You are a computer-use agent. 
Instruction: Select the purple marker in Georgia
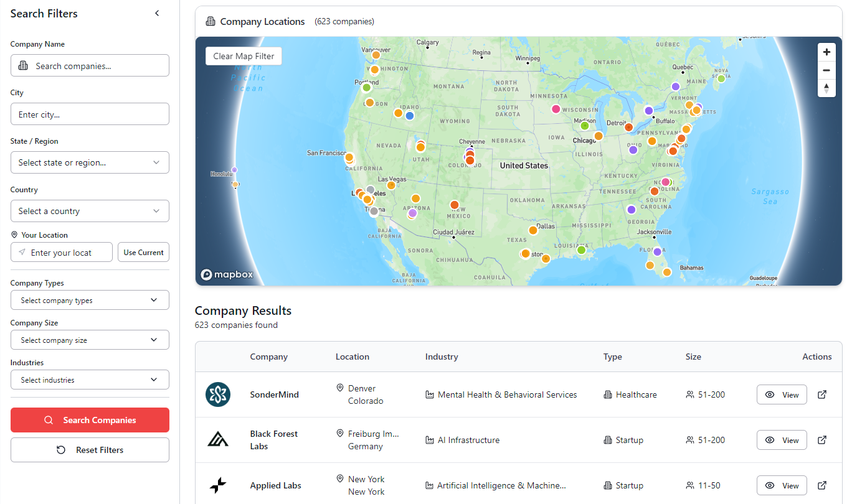(x=631, y=210)
